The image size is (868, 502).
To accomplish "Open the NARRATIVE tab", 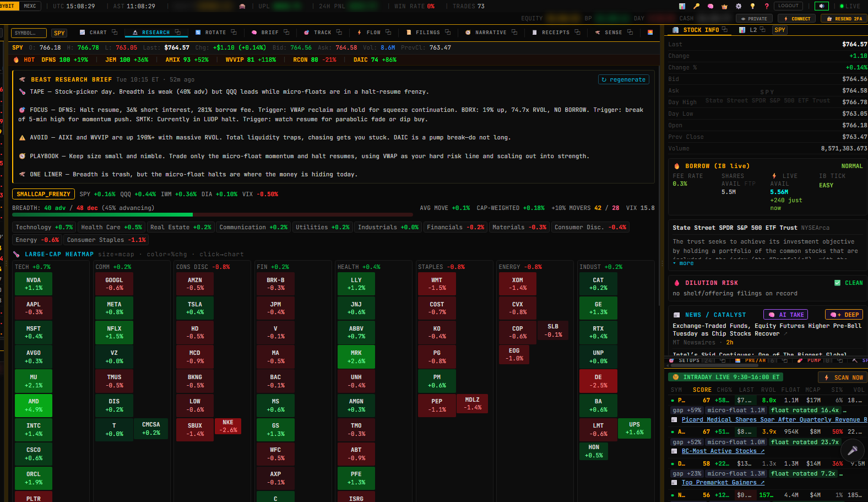I will tap(486, 33).
